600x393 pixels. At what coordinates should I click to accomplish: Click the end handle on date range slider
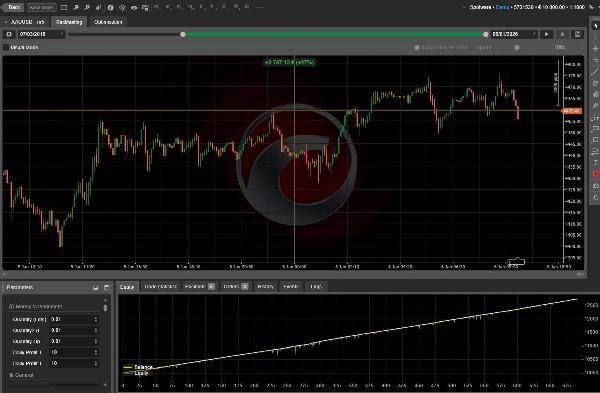coord(486,34)
